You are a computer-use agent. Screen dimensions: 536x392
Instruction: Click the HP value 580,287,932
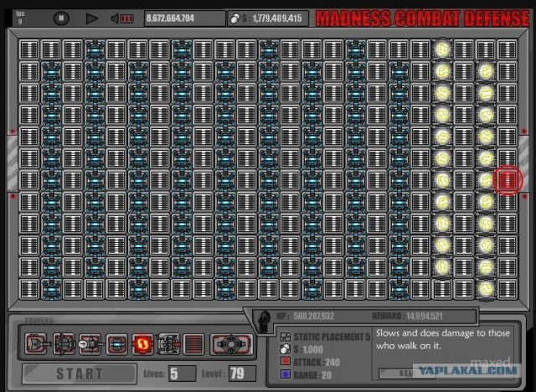click(313, 316)
